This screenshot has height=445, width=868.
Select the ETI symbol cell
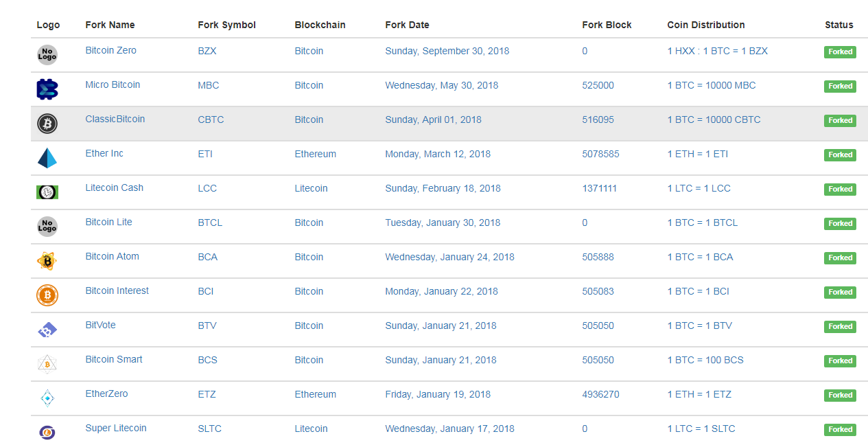point(205,154)
